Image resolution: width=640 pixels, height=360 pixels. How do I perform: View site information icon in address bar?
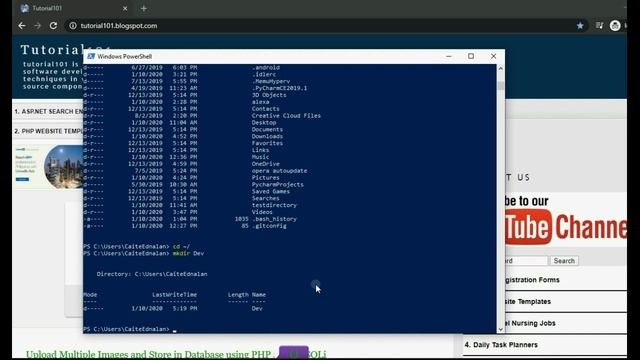[73, 26]
